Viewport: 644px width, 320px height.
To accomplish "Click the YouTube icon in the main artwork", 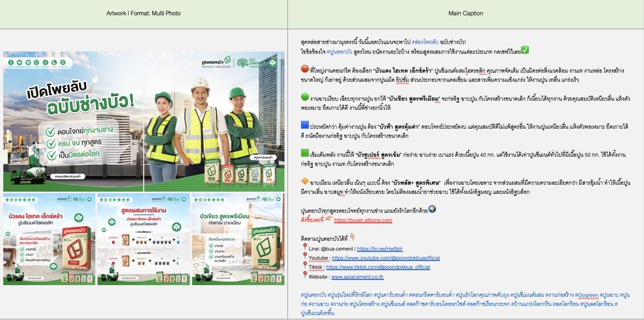I will pyautogui.click(x=19, y=62).
